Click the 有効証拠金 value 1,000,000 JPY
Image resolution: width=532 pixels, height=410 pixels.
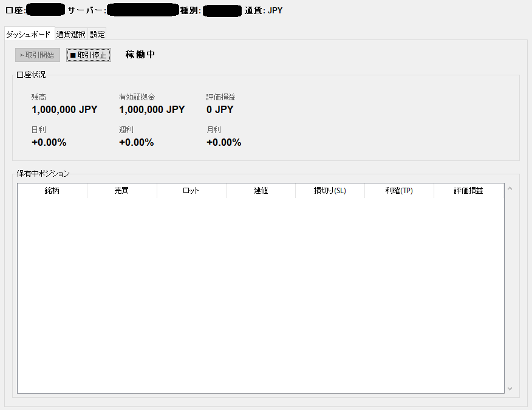152,109
